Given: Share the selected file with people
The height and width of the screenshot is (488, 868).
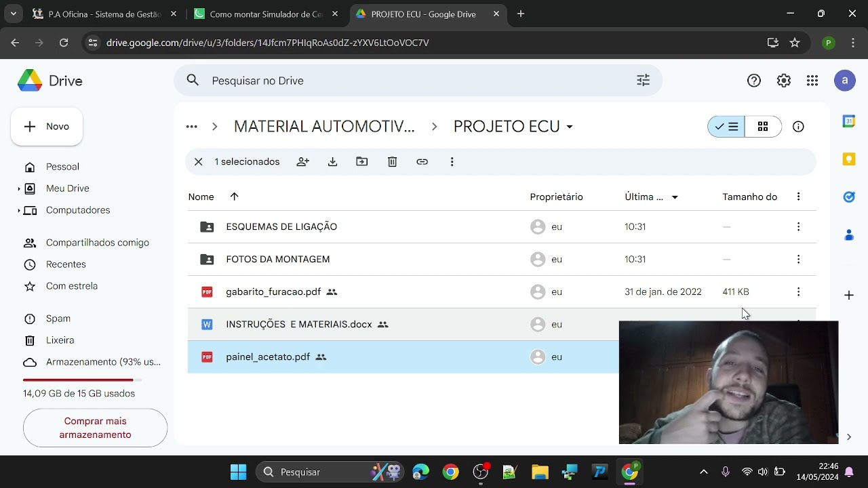Looking at the screenshot, I should point(303,162).
